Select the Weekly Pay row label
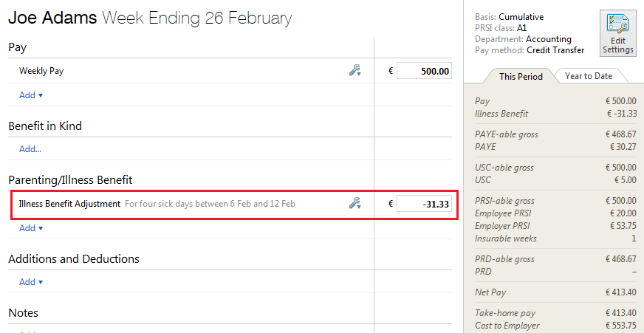The height and width of the screenshot is (333, 644). (x=41, y=71)
